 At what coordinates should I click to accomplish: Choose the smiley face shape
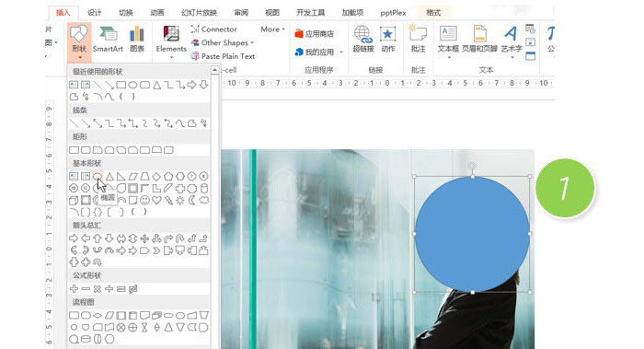(x=144, y=200)
